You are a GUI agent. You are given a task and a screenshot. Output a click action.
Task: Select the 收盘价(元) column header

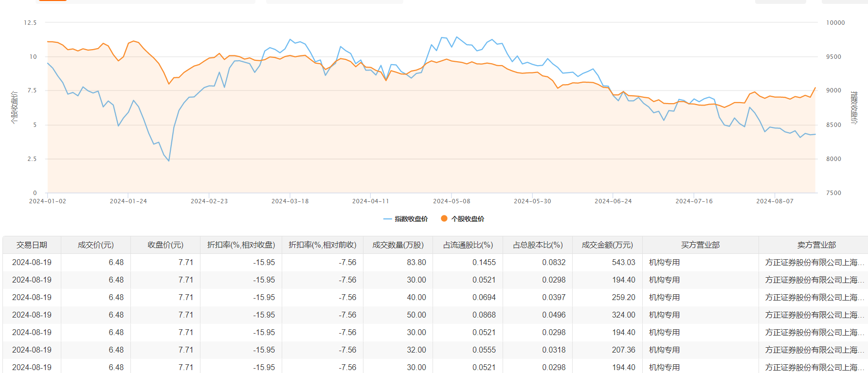click(x=165, y=245)
